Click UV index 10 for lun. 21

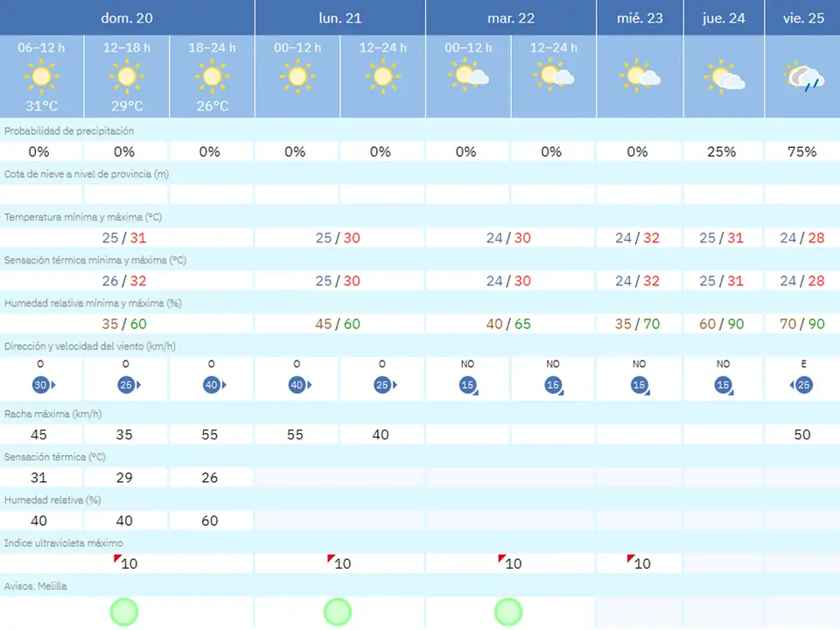342,563
